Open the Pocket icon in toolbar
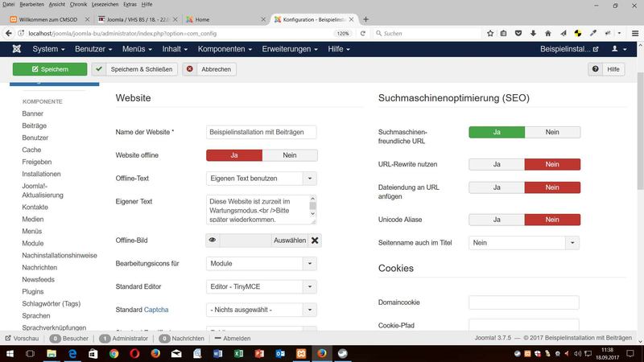 (518, 33)
